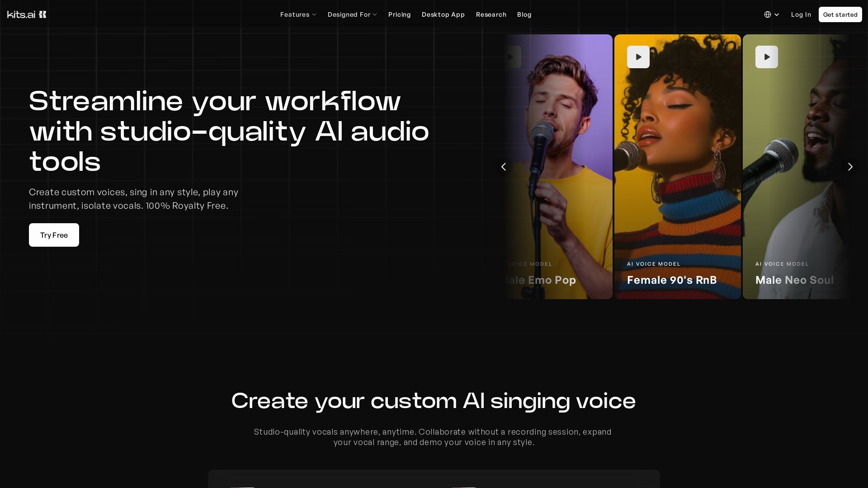Select the Male Neo Soul card title

tap(794, 280)
